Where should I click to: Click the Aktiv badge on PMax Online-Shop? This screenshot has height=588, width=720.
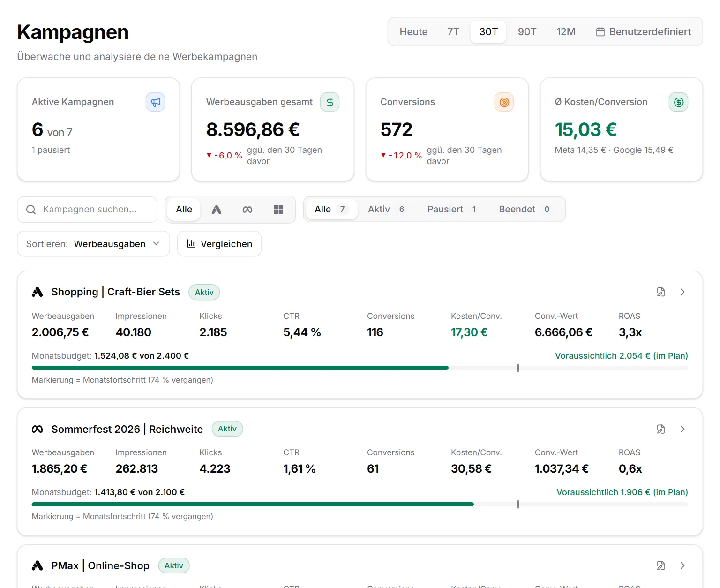click(x=174, y=565)
